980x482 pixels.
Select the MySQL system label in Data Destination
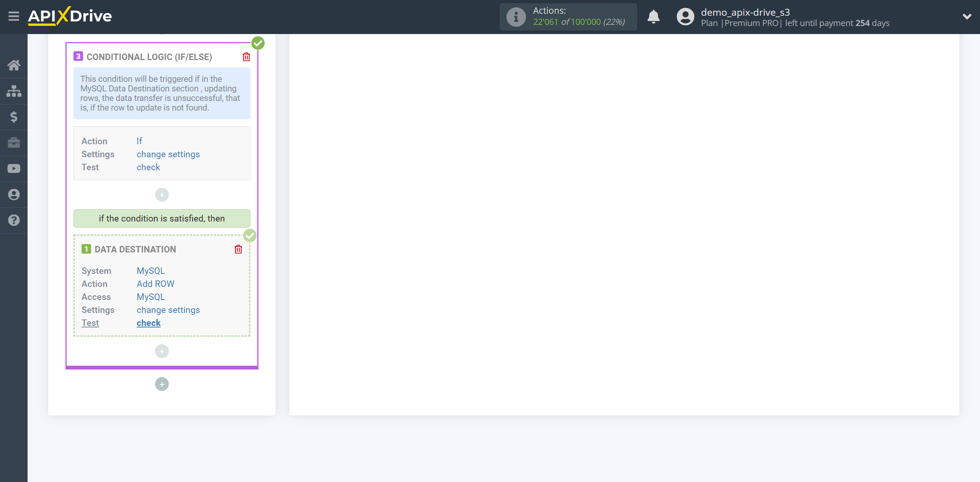pyautogui.click(x=150, y=270)
